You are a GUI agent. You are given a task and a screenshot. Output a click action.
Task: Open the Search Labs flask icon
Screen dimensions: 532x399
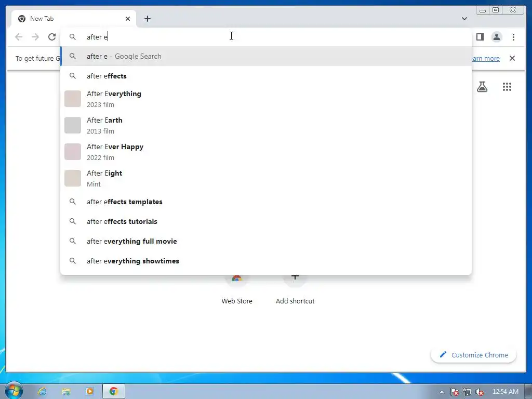coord(482,87)
